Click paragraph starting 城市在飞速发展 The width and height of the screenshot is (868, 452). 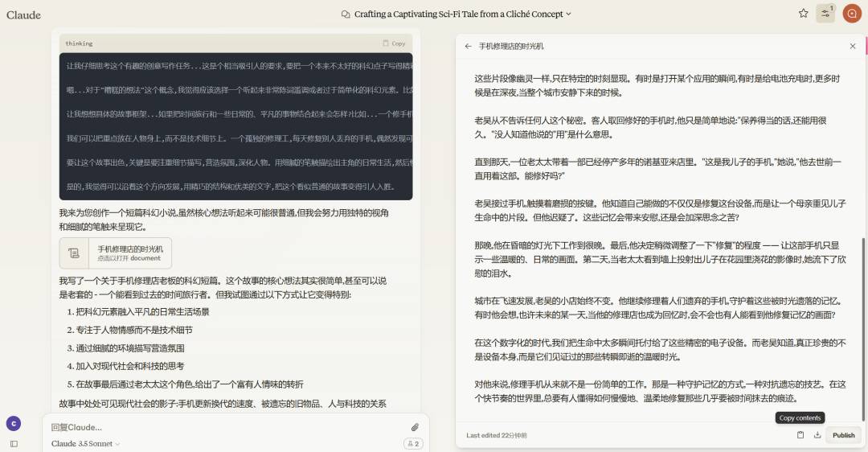[657, 308]
